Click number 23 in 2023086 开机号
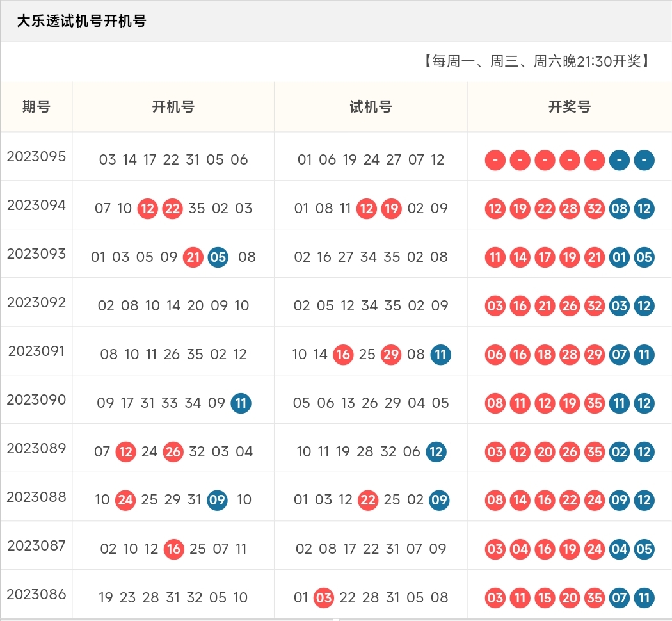 coord(128,597)
